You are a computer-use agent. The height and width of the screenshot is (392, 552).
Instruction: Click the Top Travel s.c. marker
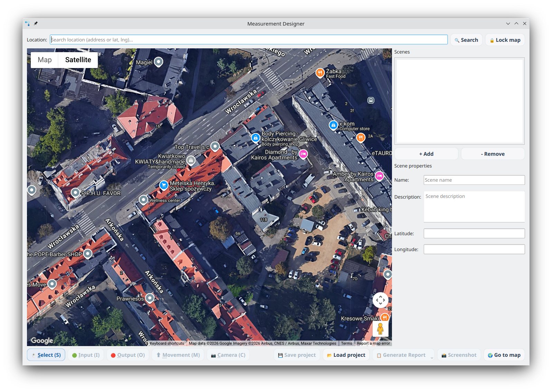coord(215,147)
